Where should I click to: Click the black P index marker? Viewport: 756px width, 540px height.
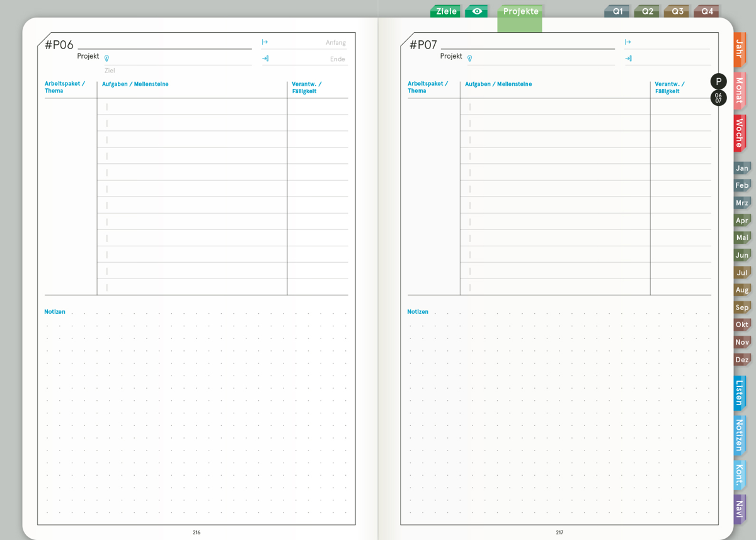718,81
